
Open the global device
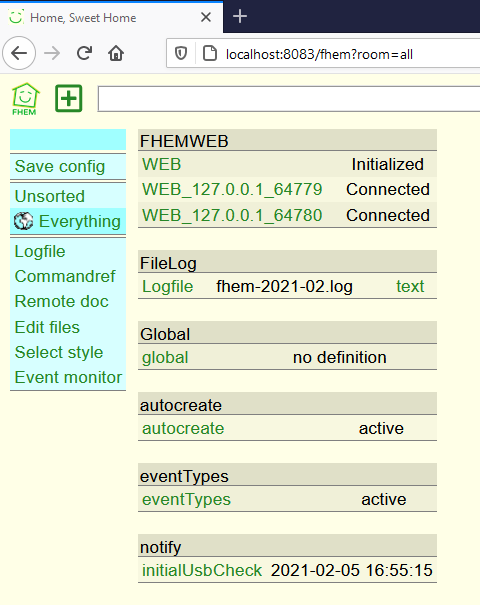[x=165, y=358]
